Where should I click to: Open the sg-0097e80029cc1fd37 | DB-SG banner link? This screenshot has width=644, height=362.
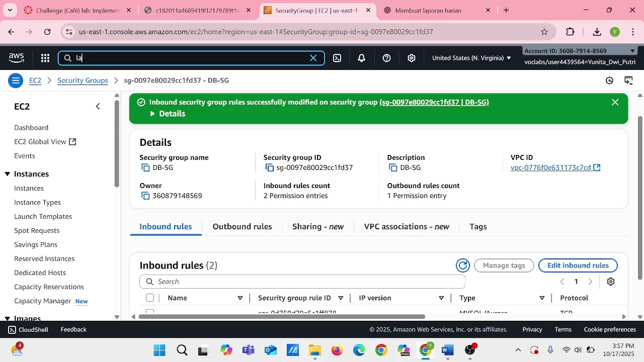tap(434, 102)
